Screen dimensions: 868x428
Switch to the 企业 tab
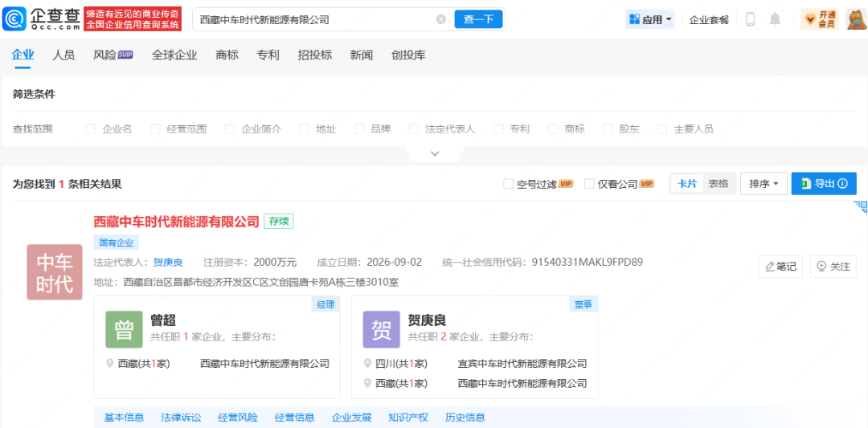23,55
